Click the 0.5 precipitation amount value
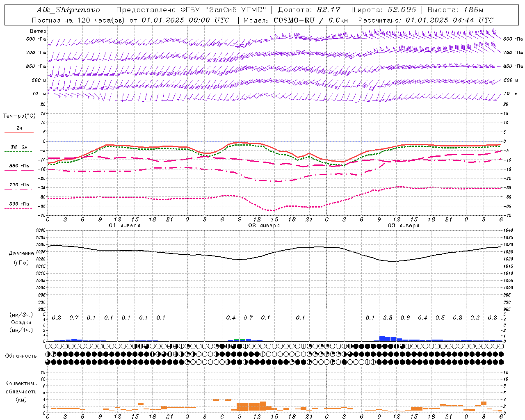 click(440, 318)
